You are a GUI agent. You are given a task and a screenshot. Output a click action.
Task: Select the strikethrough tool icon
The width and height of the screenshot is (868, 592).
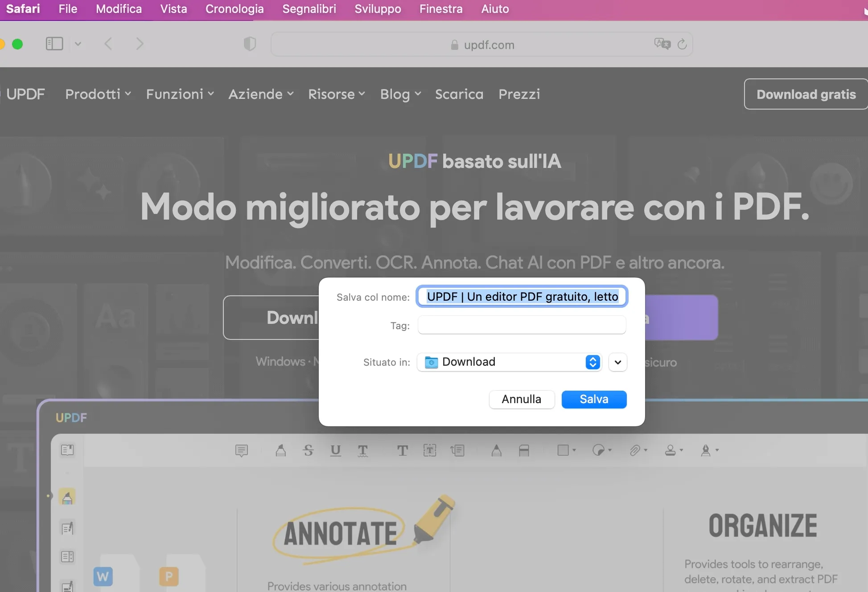308,450
